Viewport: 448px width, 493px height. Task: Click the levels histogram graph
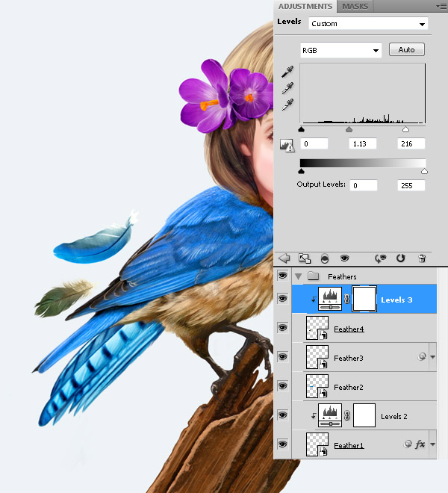click(x=363, y=93)
